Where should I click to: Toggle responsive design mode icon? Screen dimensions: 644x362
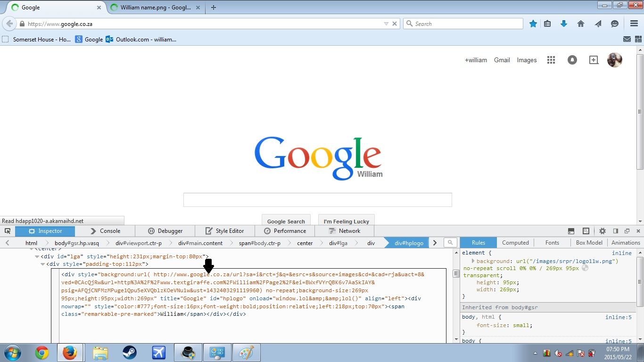coord(586,231)
